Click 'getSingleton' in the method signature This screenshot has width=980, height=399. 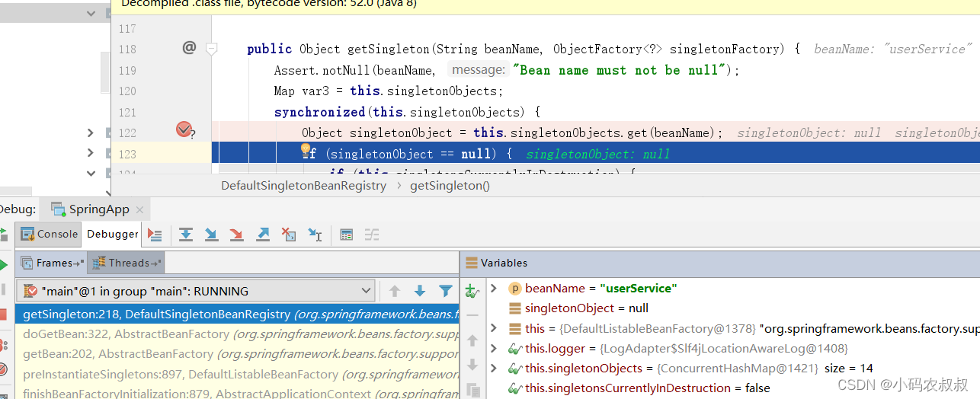389,49
